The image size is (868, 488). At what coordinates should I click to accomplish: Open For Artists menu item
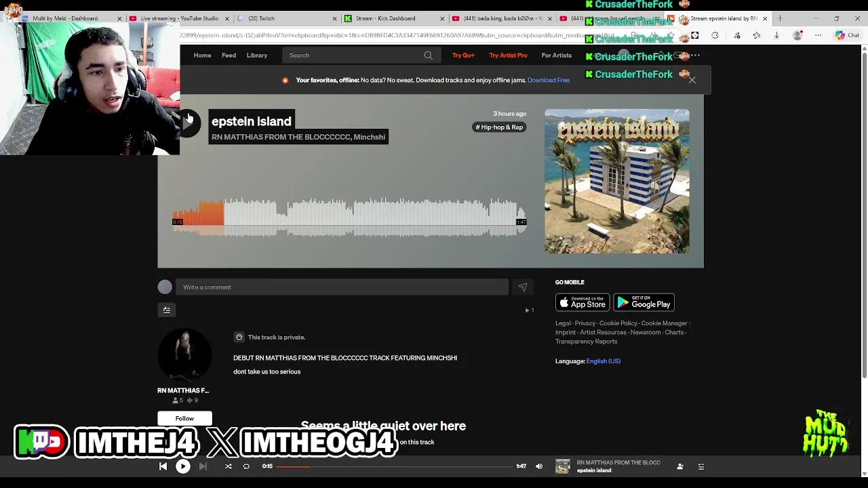click(x=556, y=56)
